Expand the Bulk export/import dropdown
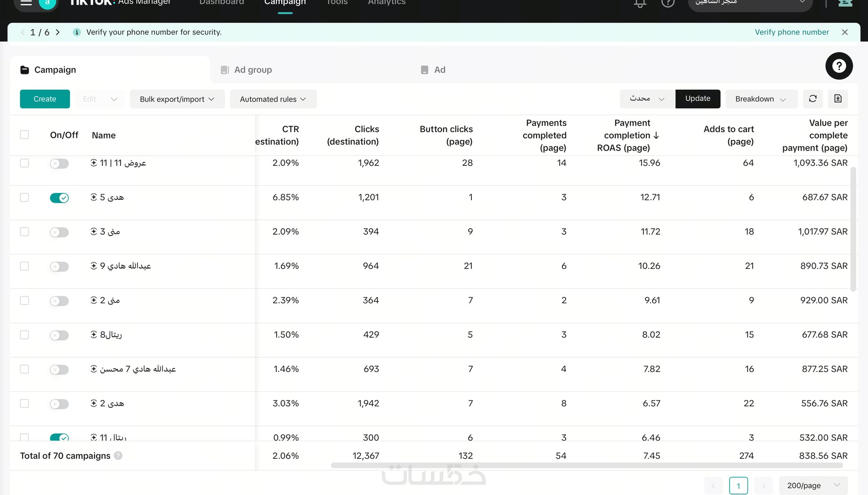The width and height of the screenshot is (868, 495). (177, 99)
